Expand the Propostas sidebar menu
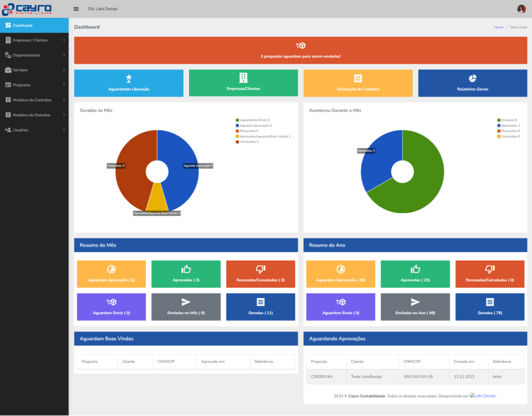This screenshot has width=532, height=416. 34,85
